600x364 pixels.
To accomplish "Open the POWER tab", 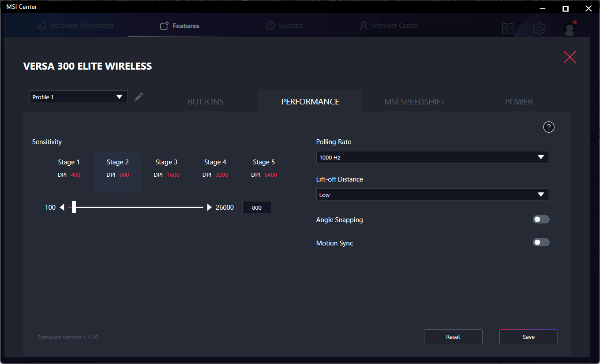I will click(x=519, y=102).
